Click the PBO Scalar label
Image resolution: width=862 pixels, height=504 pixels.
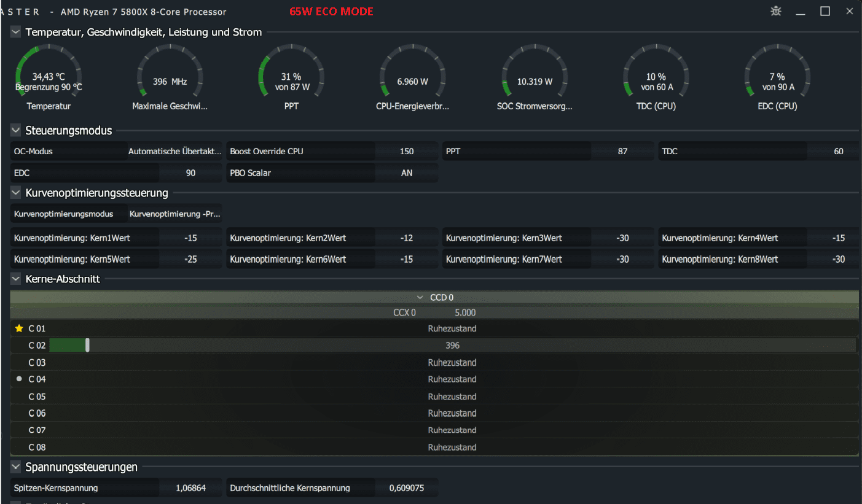[250, 173]
